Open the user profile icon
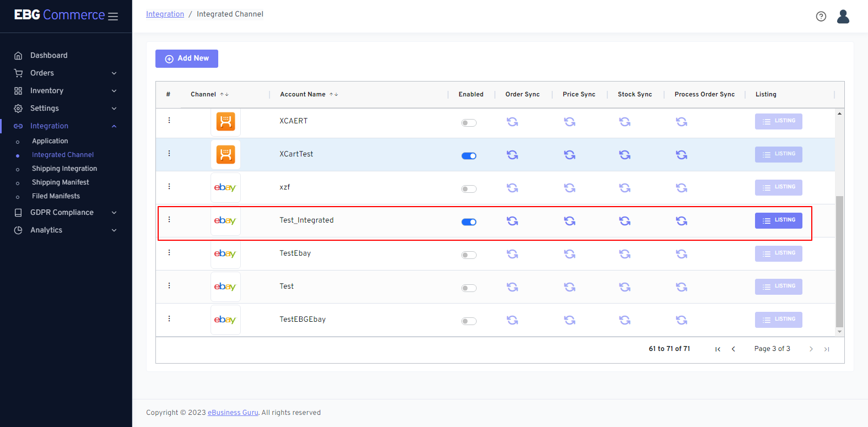 pos(843,17)
